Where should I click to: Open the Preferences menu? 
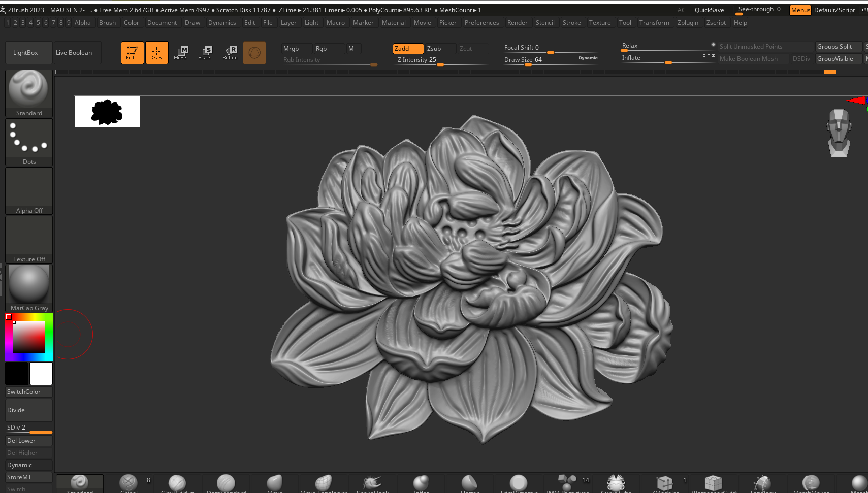[481, 23]
